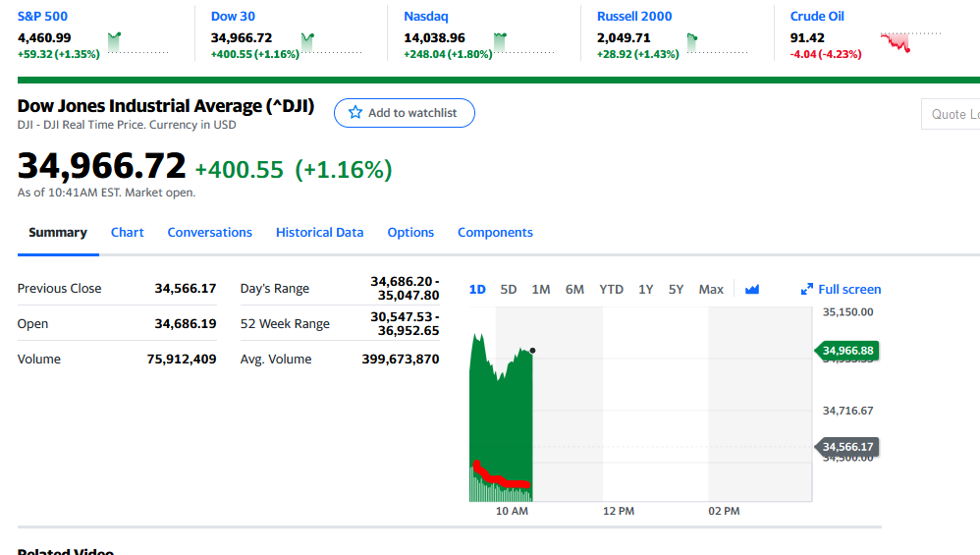
Task: Click the Full screen chart link
Action: pyautogui.click(x=842, y=290)
